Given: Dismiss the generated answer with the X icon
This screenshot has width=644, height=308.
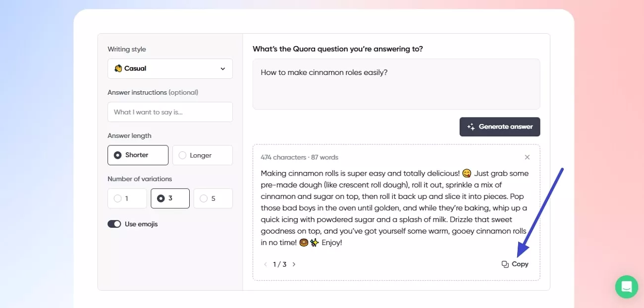Looking at the screenshot, I should (527, 157).
